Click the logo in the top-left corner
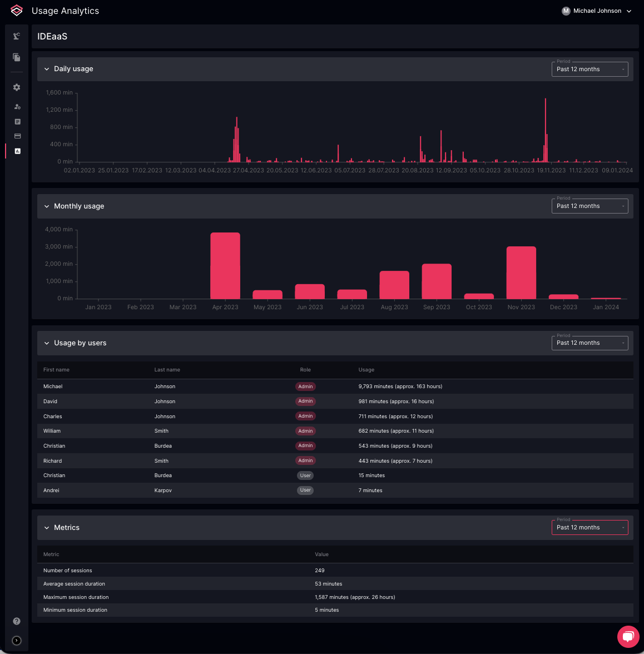The image size is (644, 654). (x=17, y=11)
